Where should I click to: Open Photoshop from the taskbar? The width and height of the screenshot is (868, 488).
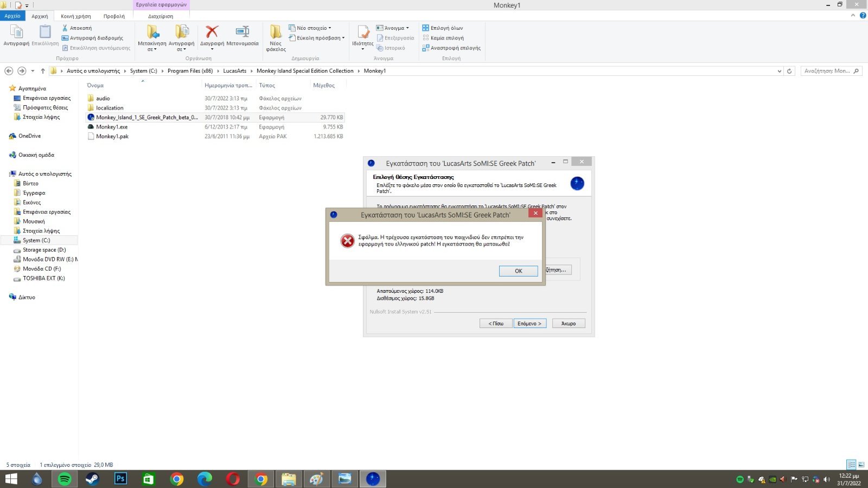120,479
